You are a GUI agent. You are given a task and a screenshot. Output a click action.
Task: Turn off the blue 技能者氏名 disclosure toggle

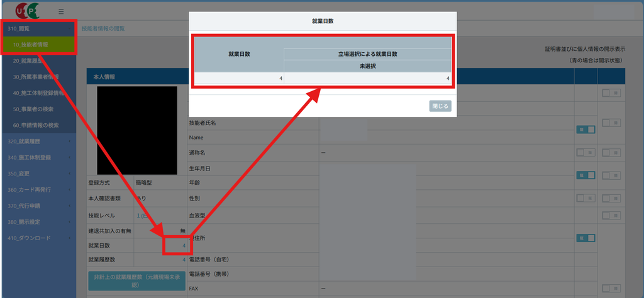point(586,130)
